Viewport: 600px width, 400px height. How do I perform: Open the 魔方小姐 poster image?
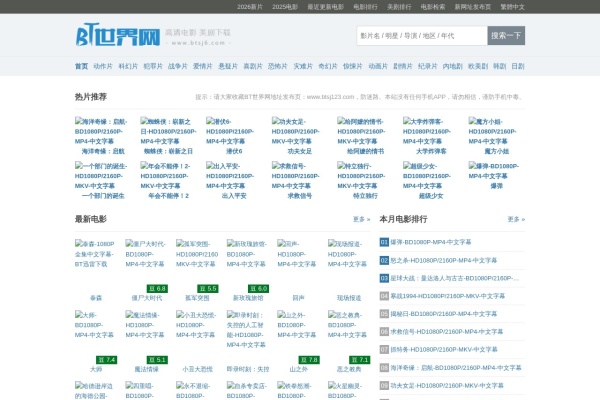[x=492, y=131]
